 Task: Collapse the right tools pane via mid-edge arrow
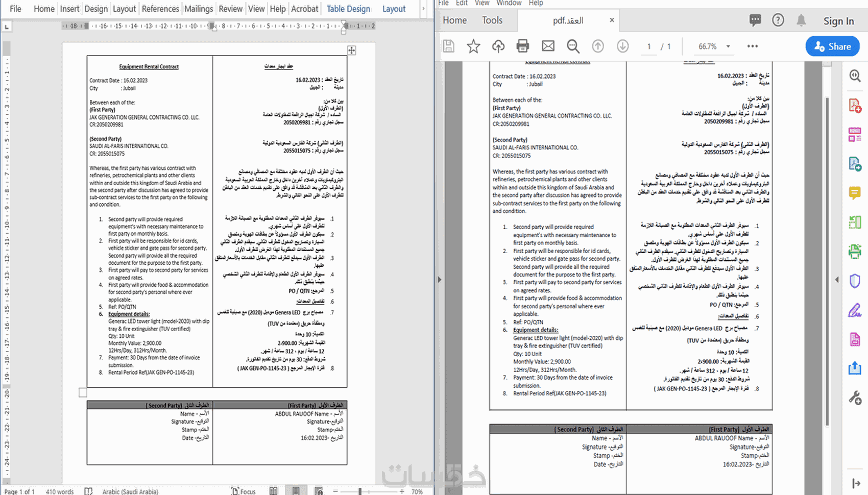point(837,280)
